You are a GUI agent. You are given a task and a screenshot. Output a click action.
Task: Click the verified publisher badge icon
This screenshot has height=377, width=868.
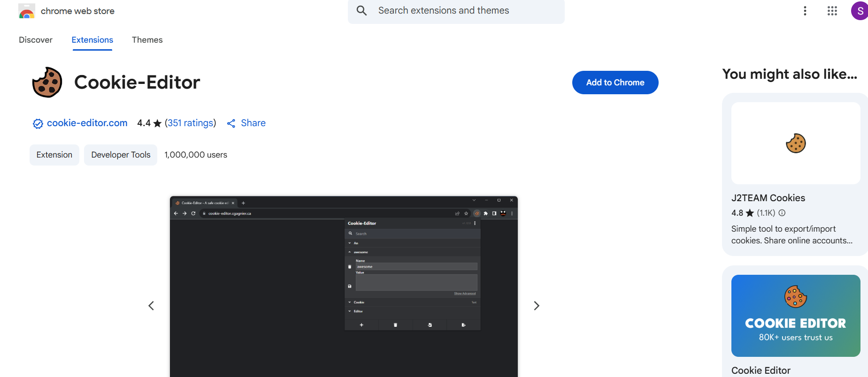pos(38,123)
